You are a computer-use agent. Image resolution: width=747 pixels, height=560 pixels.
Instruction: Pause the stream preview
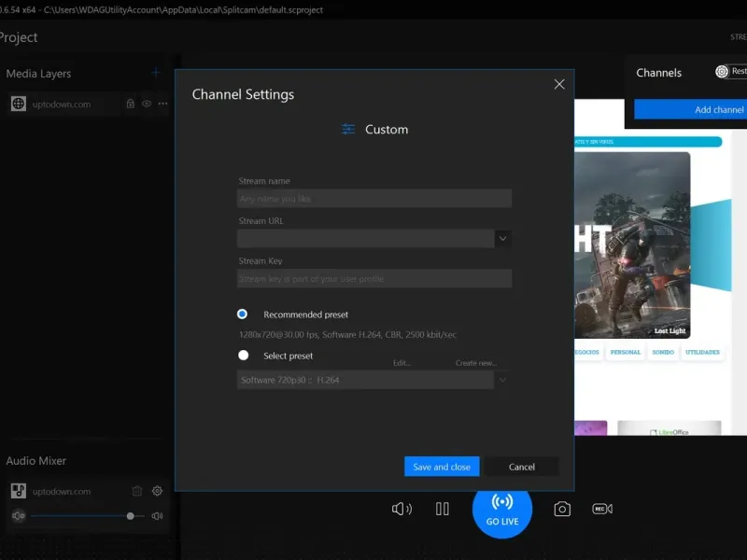click(443, 509)
